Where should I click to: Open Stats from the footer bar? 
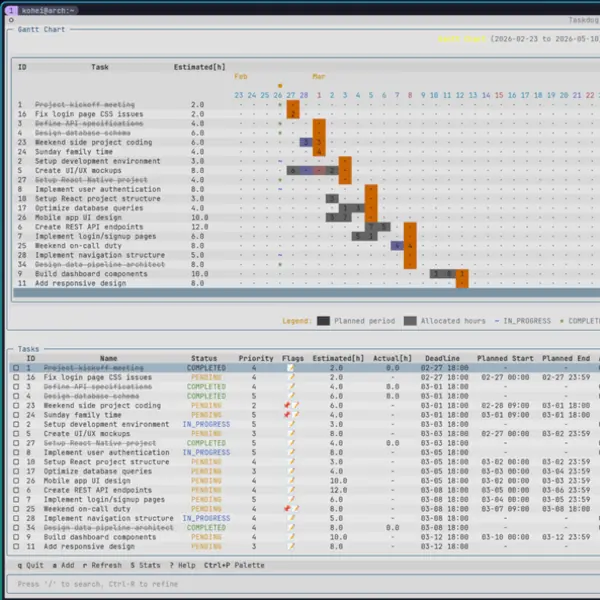coord(147,565)
